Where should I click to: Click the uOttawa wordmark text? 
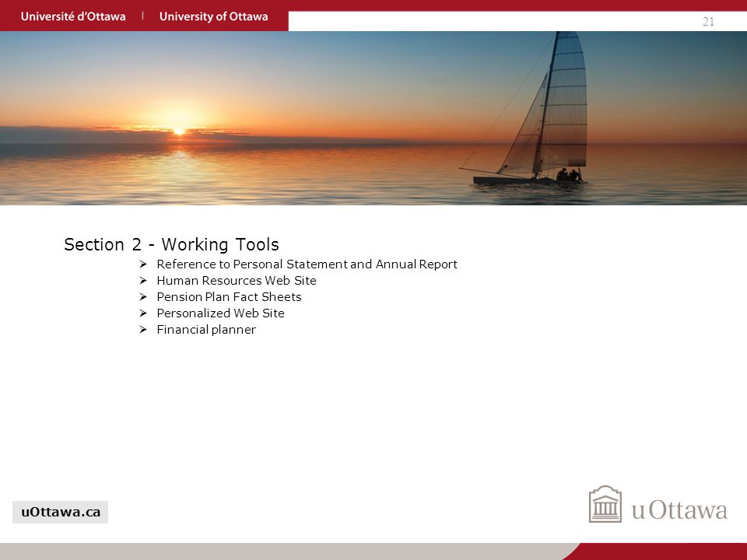pyautogui.click(x=679, y=510)
